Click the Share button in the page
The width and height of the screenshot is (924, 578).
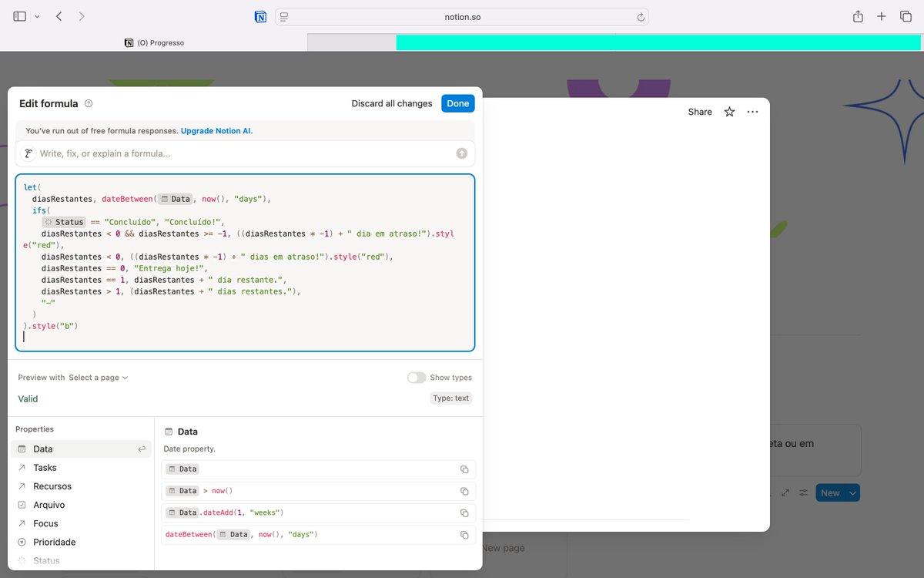[700, 112]
